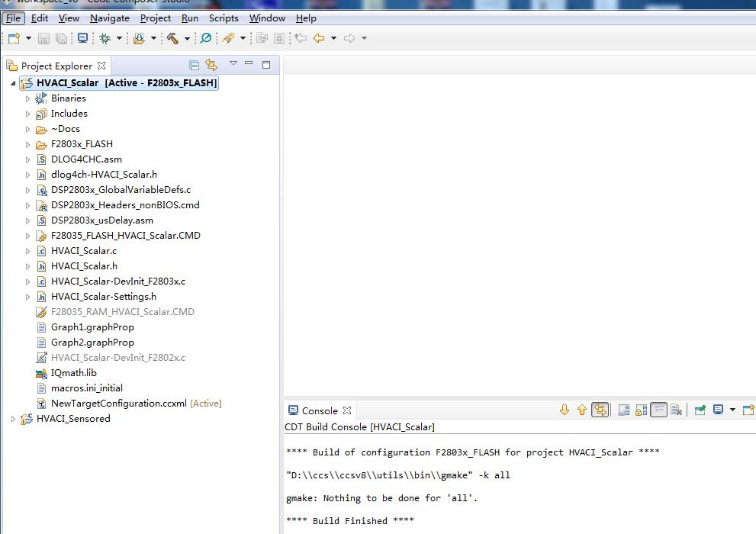Toggle Link with Editor in Project Explorer

pos(211,65)
